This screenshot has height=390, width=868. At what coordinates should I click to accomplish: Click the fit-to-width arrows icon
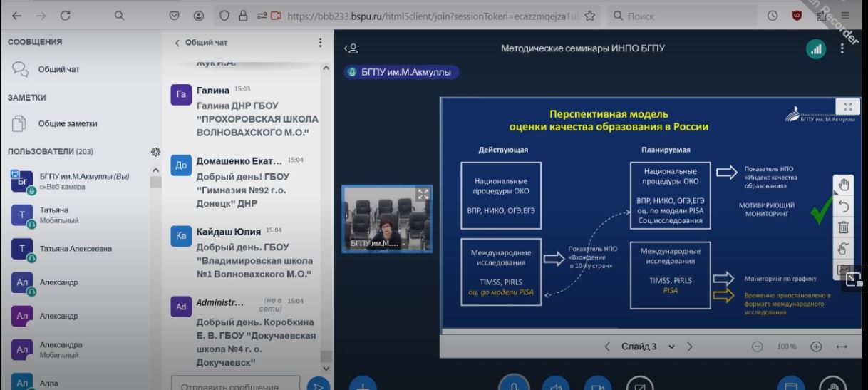pyautogui.click(x=842, y=347)
